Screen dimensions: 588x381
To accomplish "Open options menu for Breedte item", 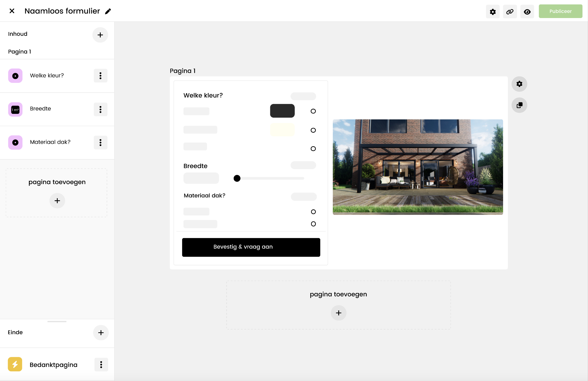I will [x=100, y=109].
